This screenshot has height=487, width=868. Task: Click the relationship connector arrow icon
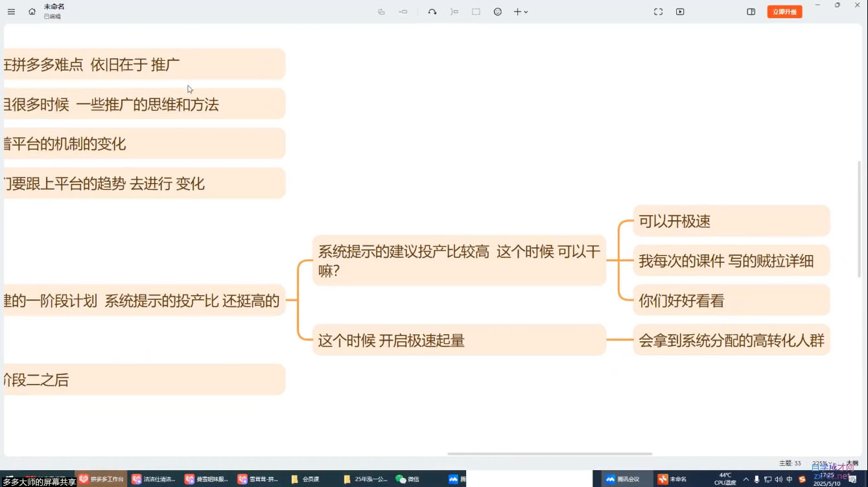(x=432, y=12)
